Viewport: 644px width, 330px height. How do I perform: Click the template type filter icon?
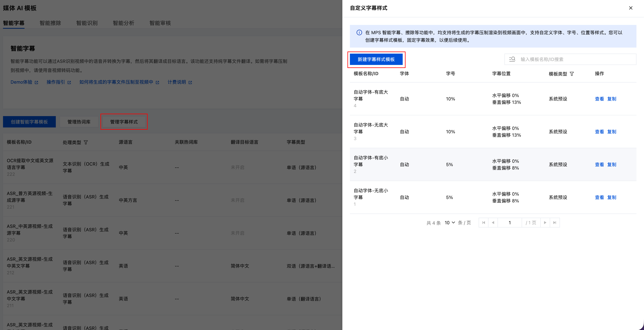[x=572, y=74]
